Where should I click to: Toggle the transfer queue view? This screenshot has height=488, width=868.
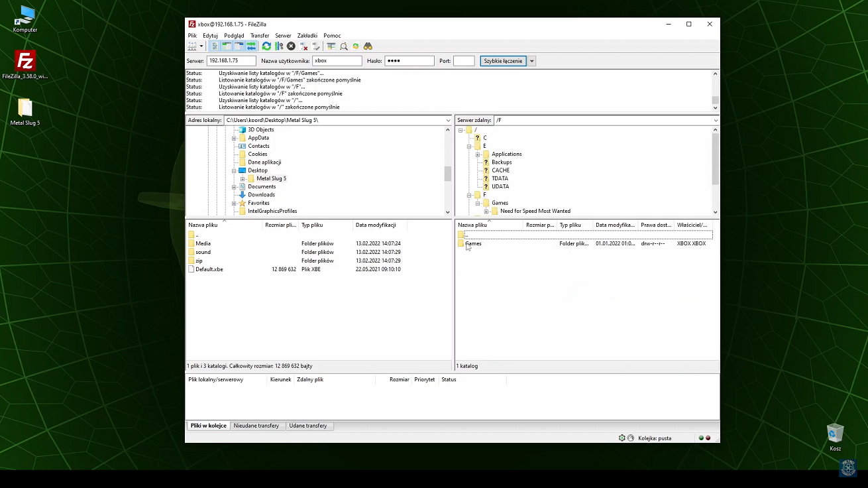click(x=251, y=46)
